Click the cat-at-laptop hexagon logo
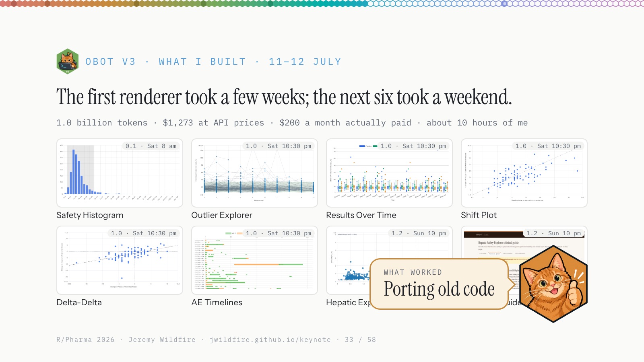The image size is (644, 362). coord(68,62)
